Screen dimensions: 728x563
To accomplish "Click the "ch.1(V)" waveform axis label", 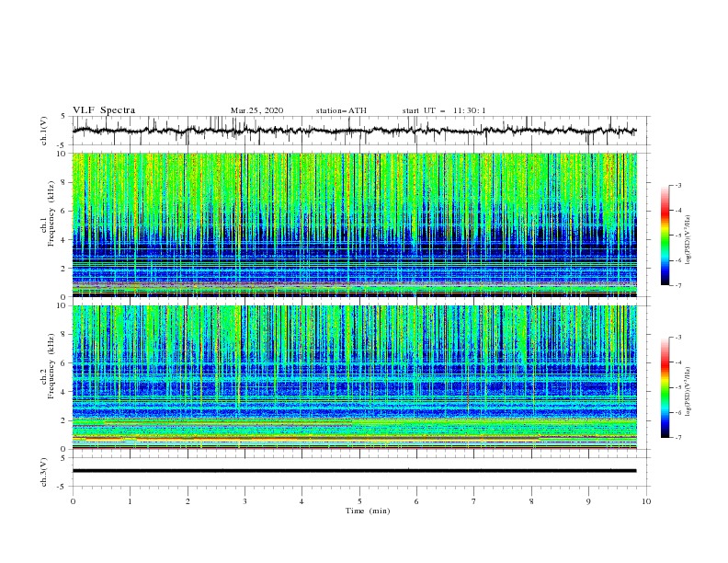I will pos(44,131).
